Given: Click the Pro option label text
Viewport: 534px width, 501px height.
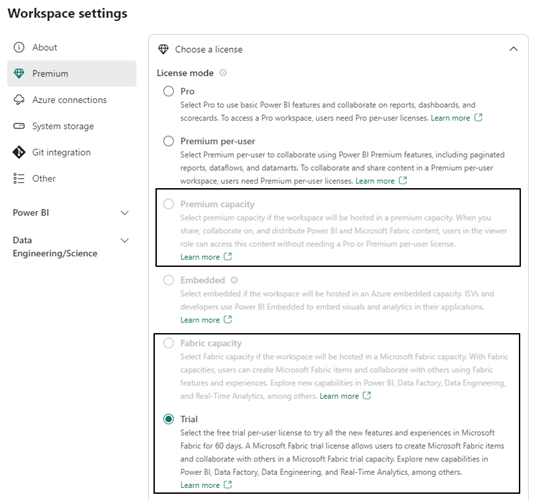Looking at the screenshot, I should pos(187,91).
